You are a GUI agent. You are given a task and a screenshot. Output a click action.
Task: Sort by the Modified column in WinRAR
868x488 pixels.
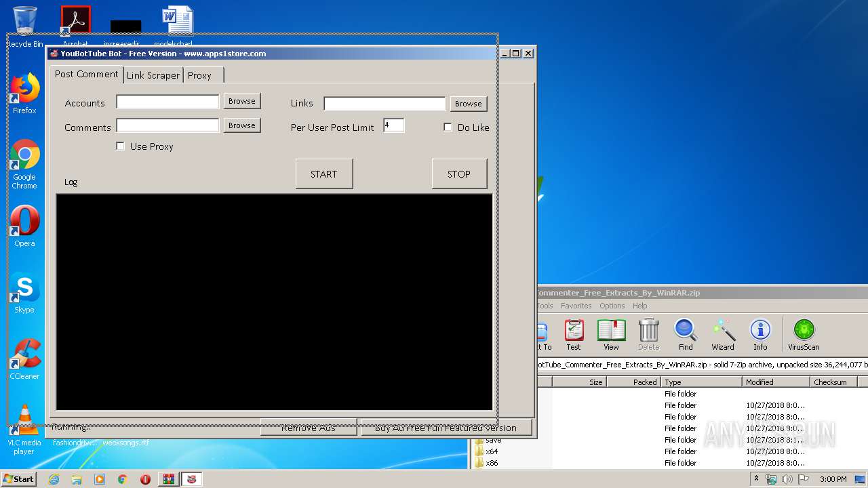[776, 382]
